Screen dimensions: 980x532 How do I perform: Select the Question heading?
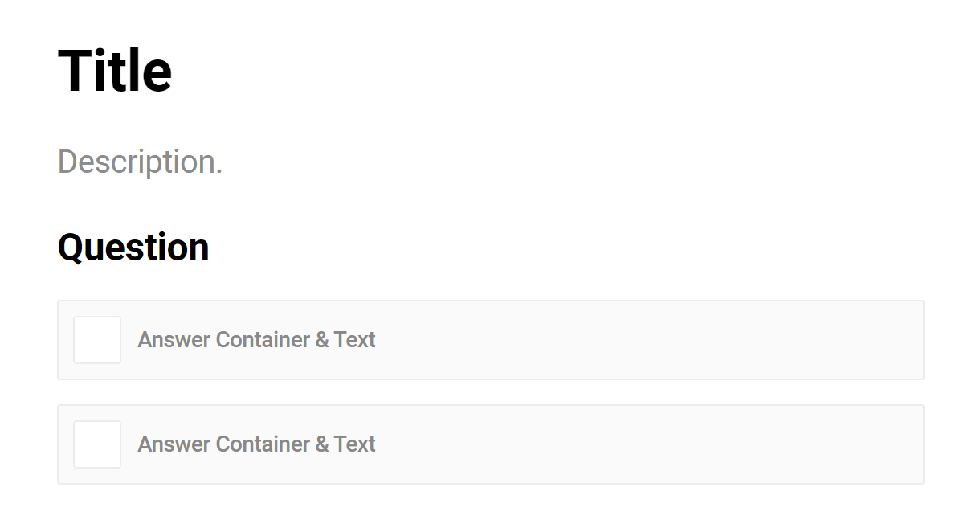pyautogui.click(x=133, y=247)
